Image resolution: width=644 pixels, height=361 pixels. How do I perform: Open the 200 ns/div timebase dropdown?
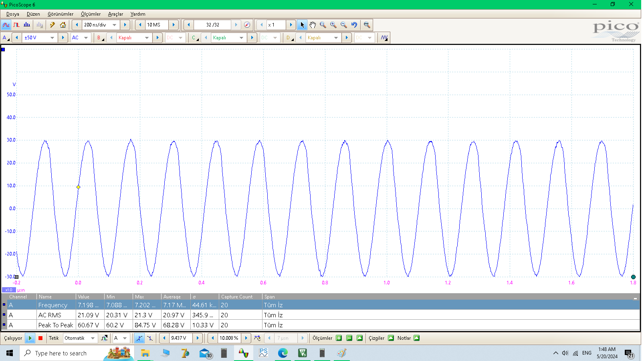click(x=114, y=25)
